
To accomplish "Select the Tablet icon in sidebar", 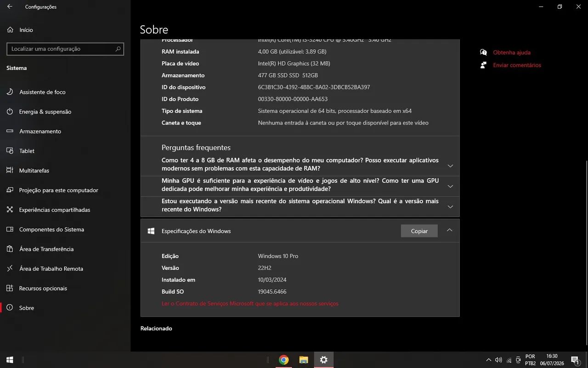I will (x=10, y=151).
